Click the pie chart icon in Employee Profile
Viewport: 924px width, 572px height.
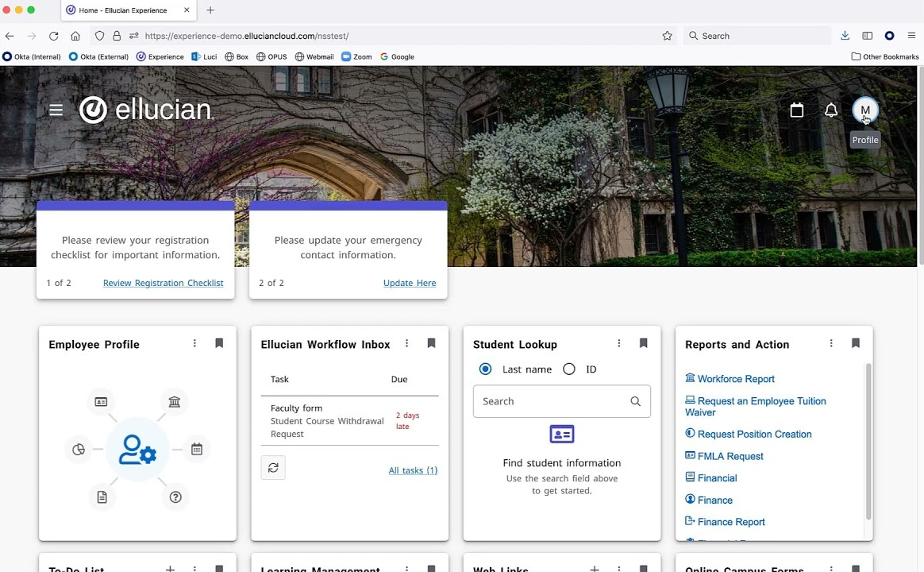point(79,449)
